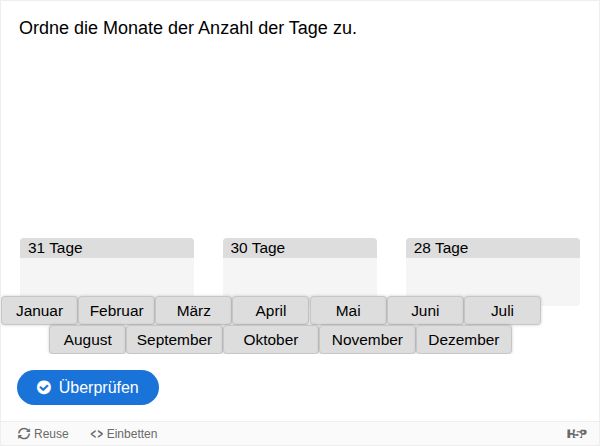
Task: Select the Januar month tile
Action: click(x=39, y=311)
